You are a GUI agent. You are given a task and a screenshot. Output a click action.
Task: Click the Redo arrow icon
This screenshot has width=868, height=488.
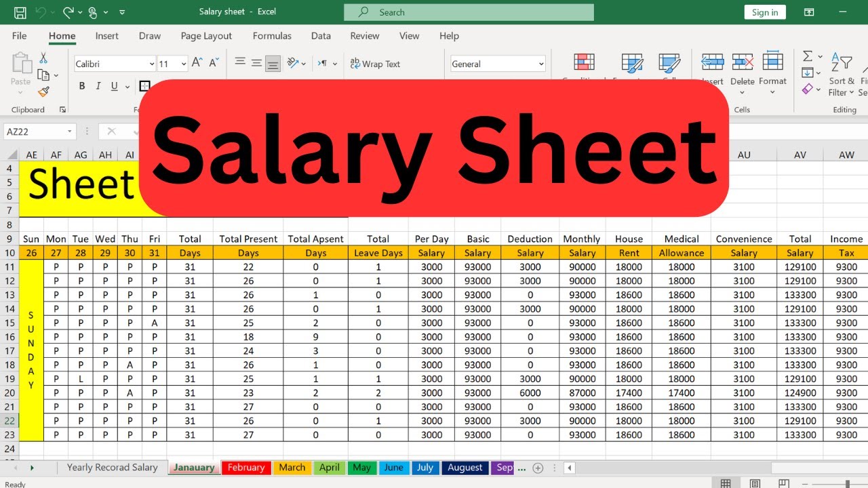pyautogui.click(x=68, y=12)
